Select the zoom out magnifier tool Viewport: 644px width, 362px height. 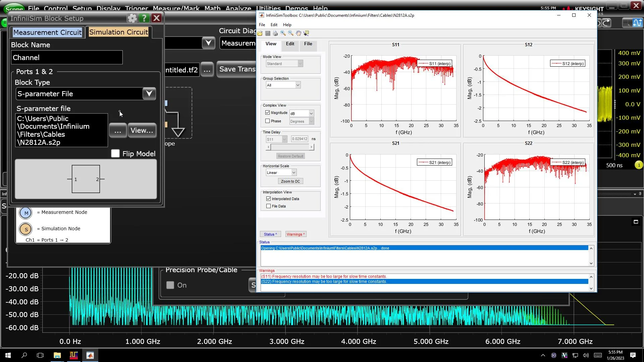(x=291, y=33)
